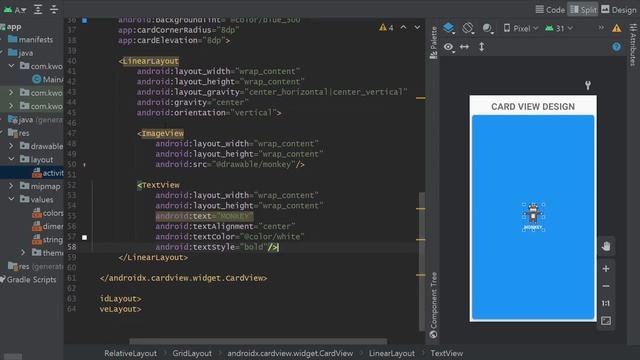Viewport: 640px width, 360px height.
Task: Switch to Design view mode
Action: coord(618,9)
